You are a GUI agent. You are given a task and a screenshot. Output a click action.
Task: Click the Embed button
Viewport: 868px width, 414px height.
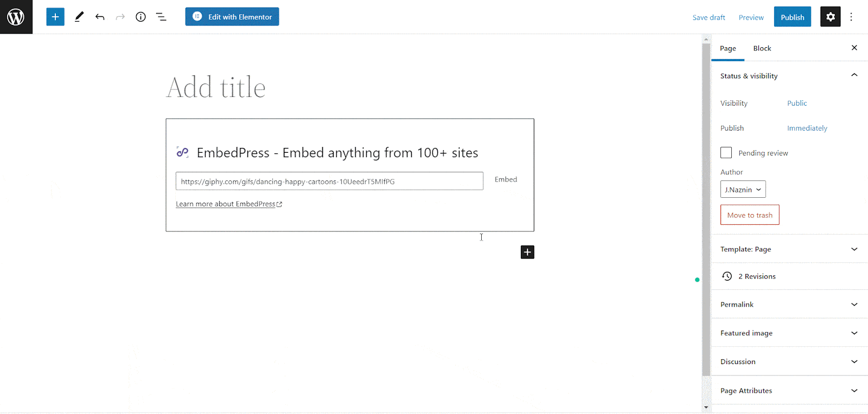click(506, 179)
